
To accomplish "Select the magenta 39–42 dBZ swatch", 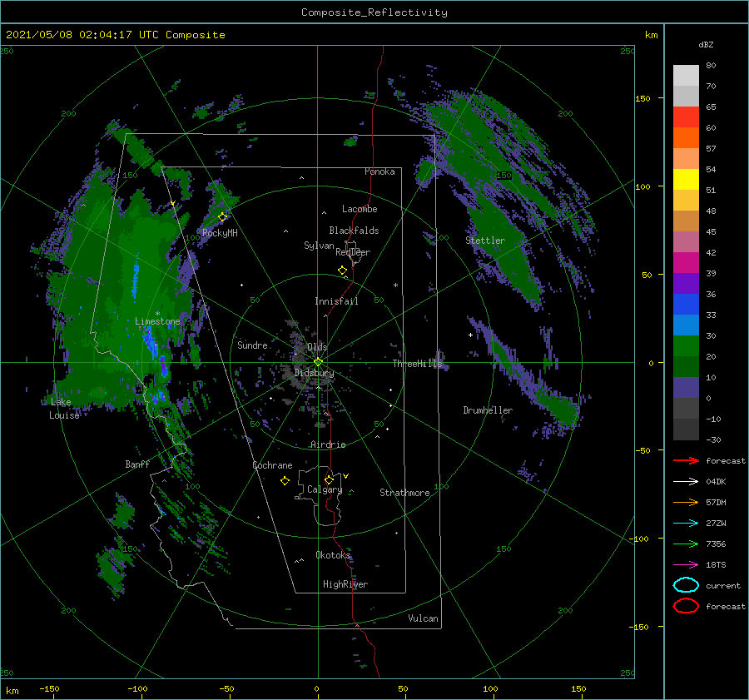I will coord(686,263).
